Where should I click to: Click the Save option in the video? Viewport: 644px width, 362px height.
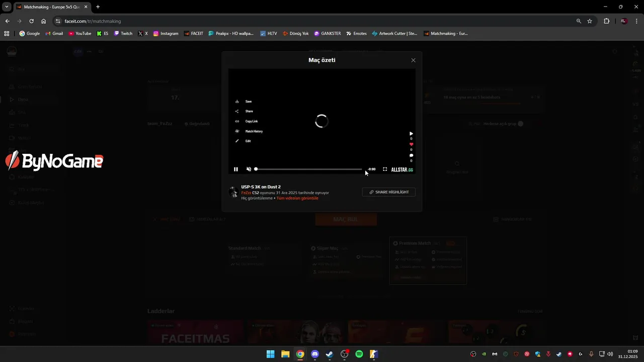tap(244, 102)
